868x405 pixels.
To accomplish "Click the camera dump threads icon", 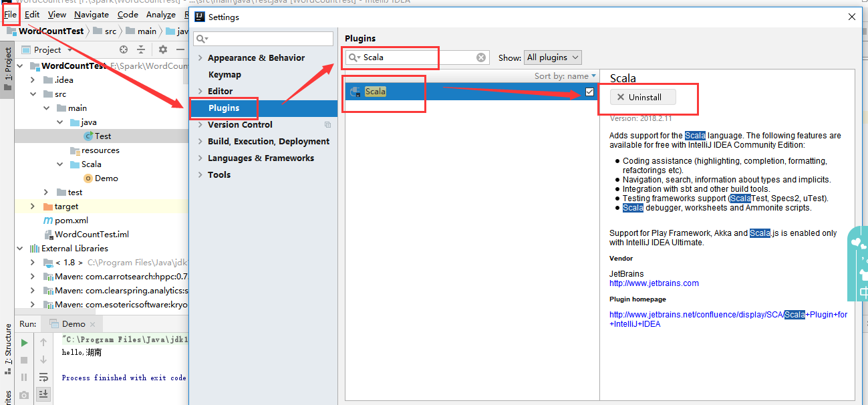I will (24, 395).
